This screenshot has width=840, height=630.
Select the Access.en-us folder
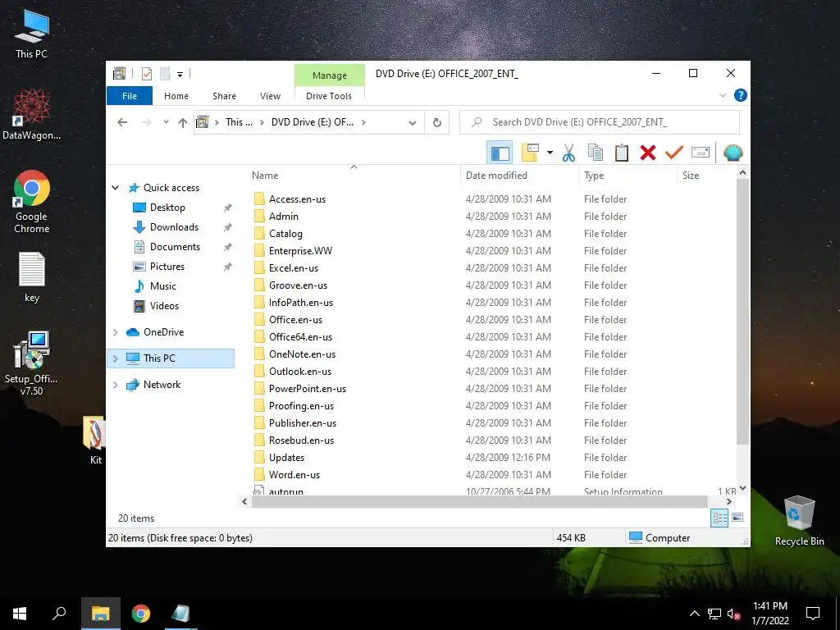click(x=297, y=199)
